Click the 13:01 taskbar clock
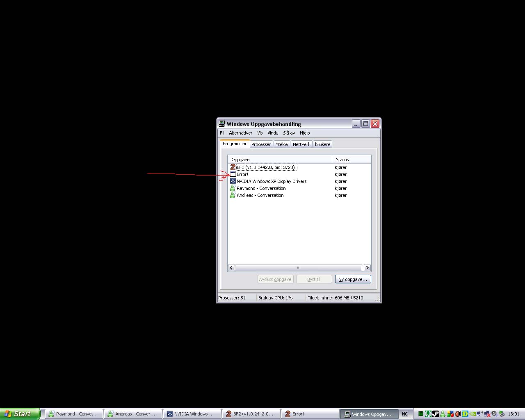Screen dimensions: 525x420 point(514,414)
